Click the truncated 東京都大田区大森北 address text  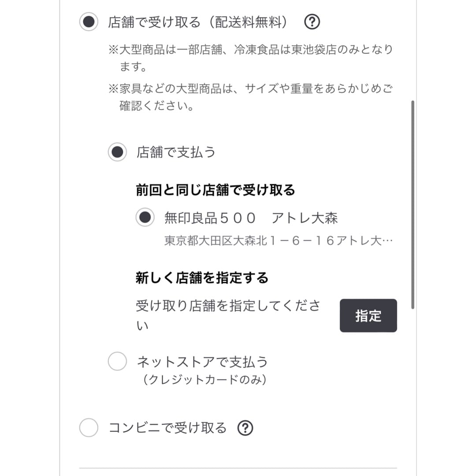(278, 241)
